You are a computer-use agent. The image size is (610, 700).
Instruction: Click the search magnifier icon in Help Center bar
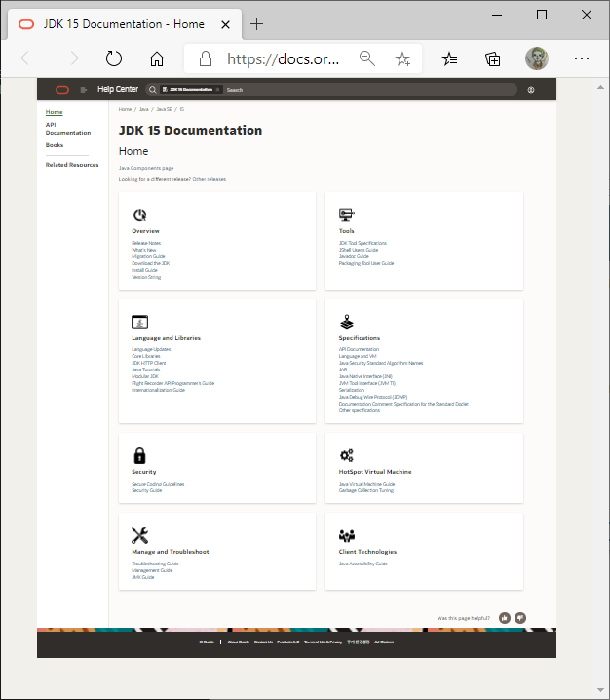[153, 90]
